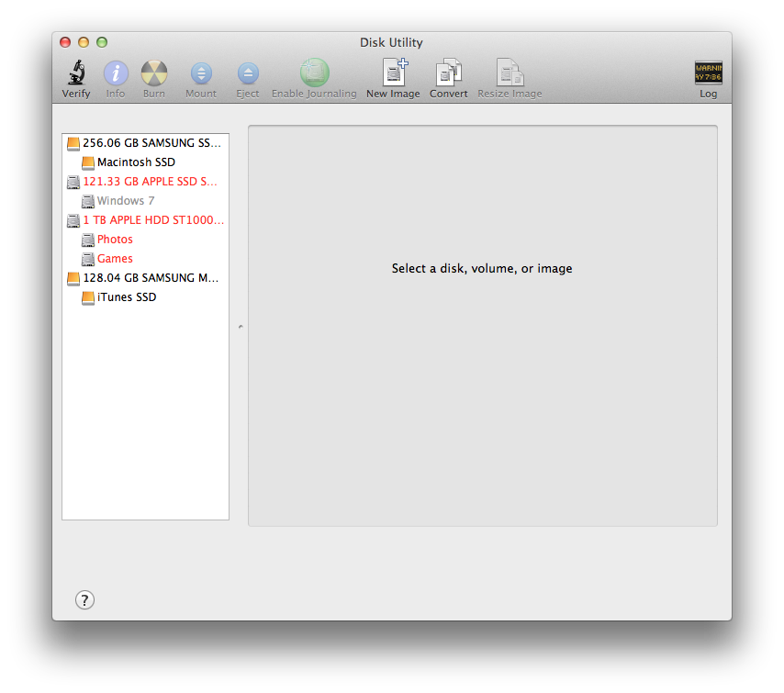Click the orange drive icon beside Macintosh SSD
Image resolution: width=784 pixels, height=693 pixels.
[x=88, y=162]
